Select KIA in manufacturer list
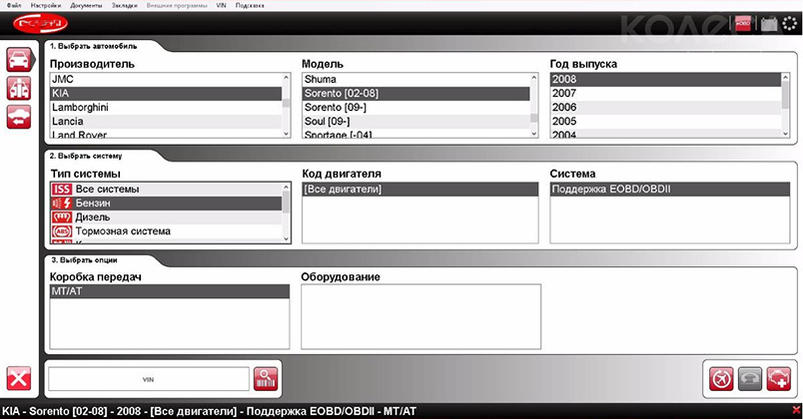This screenshot has height=419, width=803. (x=166, y=93)
